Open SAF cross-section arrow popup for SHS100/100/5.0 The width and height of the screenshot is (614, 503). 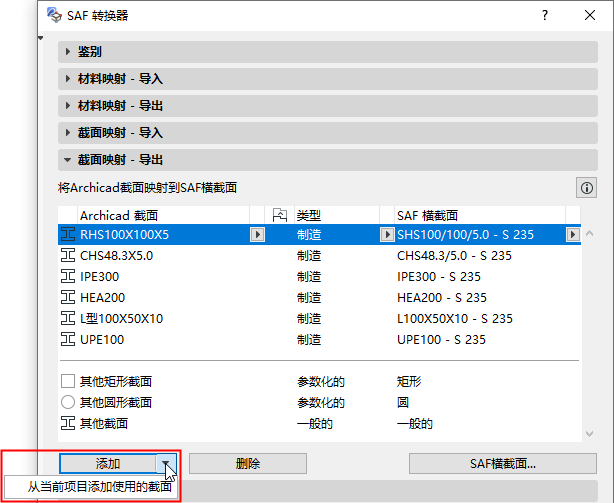click(x=573, y=234)
